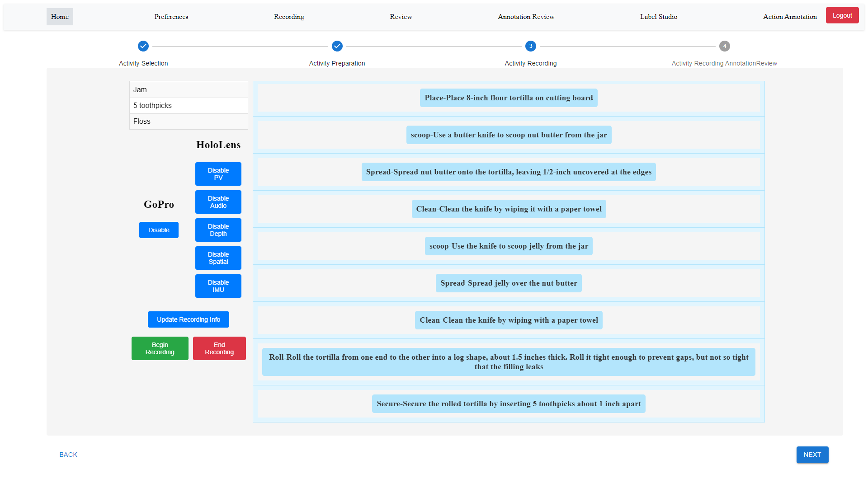Viewport: 868px width, 488px height.
Task: Go to the NEXT step
Action: [x=812, y=455]
